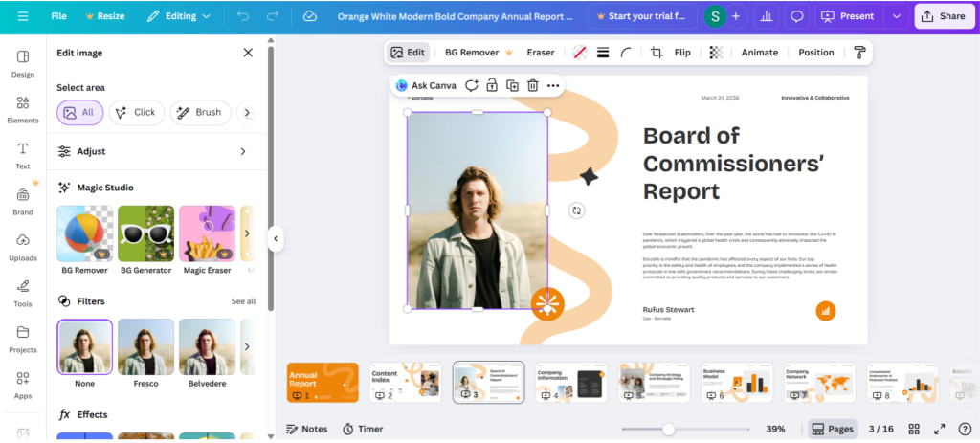Expand the Editing mode dropdown
980x443 pixels.
tap(179, 16)
